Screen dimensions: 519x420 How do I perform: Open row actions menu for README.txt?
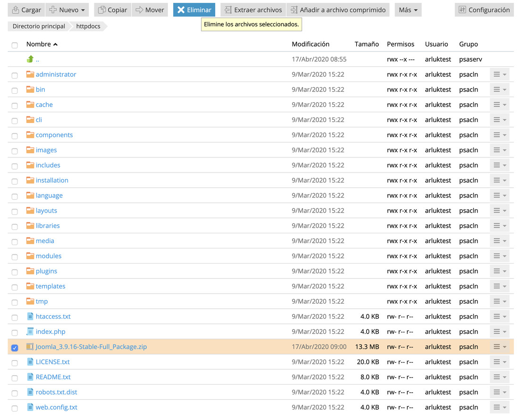click(x=500, y=377)
